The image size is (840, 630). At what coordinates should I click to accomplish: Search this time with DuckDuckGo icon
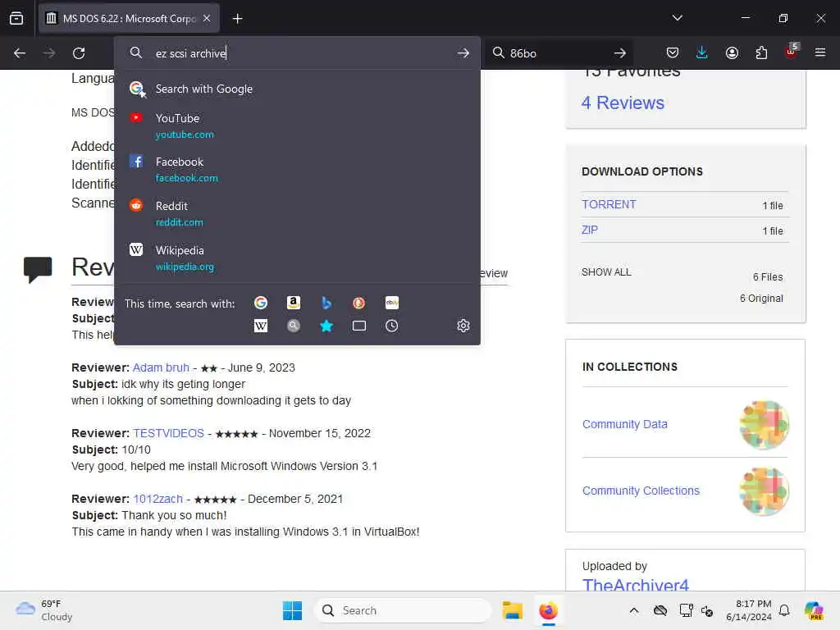(359, 303)
